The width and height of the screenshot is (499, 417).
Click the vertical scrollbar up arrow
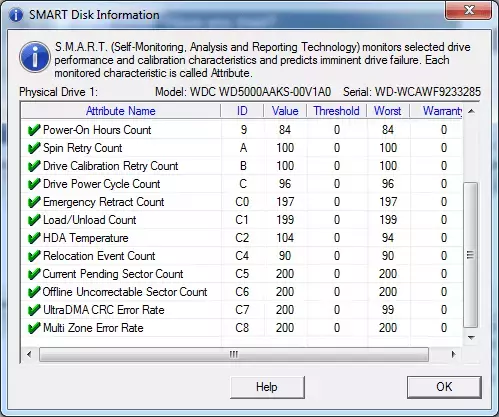tap(471, 111)
